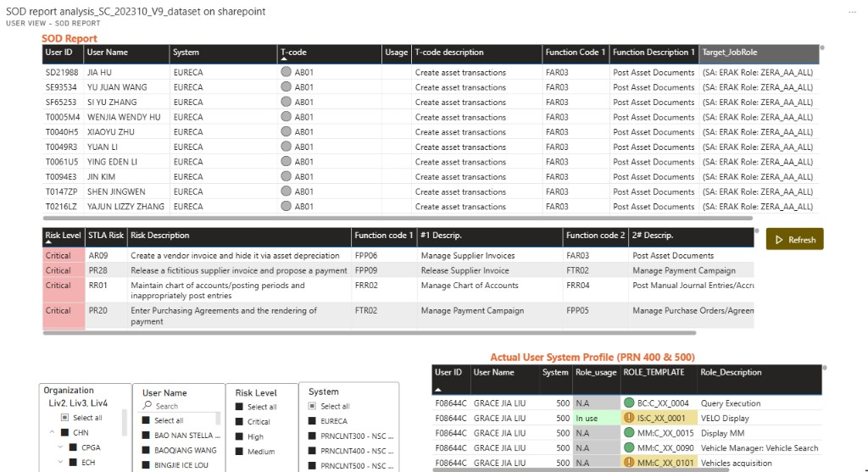The image size is (868, 472).
Task: Toggle the Critical risk level checkbox
Action: 239,421
